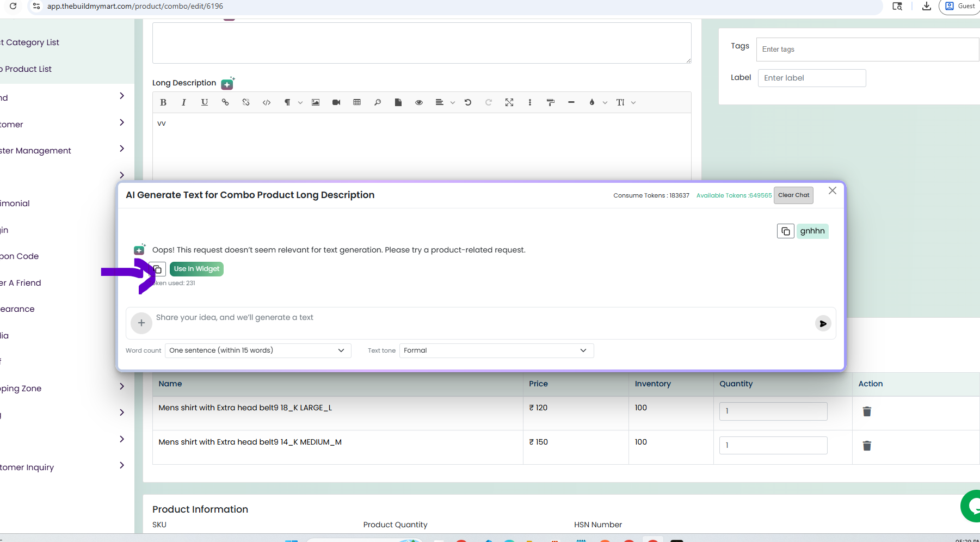Insert a file using the document icon
980x542 pixels.
[x=398, y=102]
